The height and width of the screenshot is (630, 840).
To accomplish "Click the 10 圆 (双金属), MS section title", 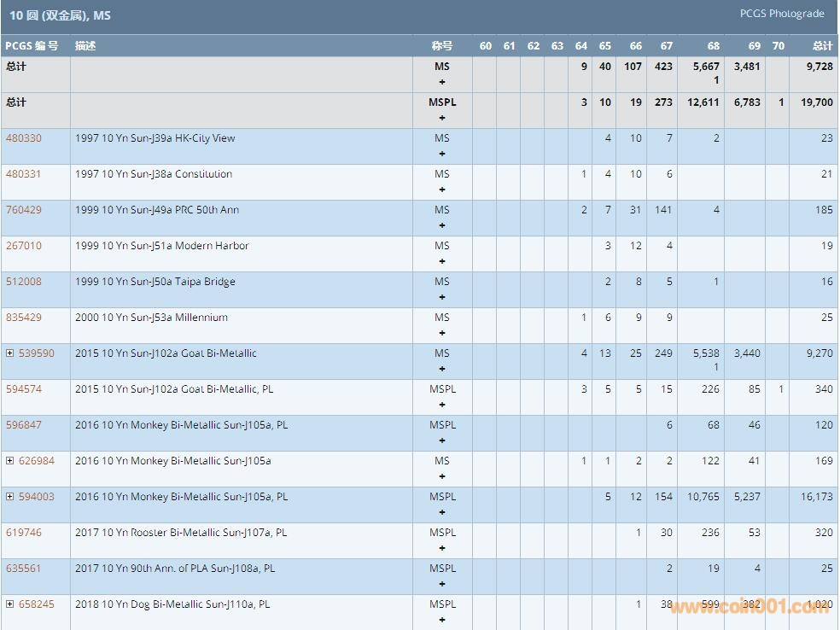I will pyautogui.click(x=60, y=15).
